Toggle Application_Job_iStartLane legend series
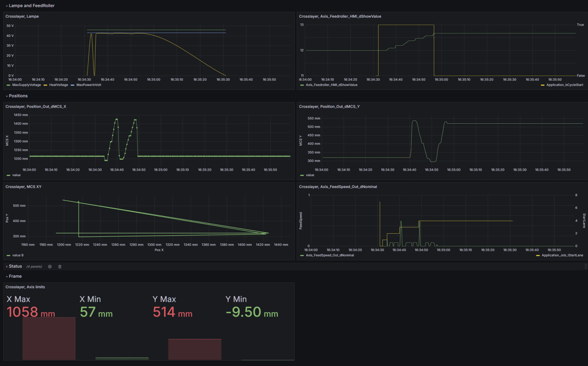 (x=562, y=255)
